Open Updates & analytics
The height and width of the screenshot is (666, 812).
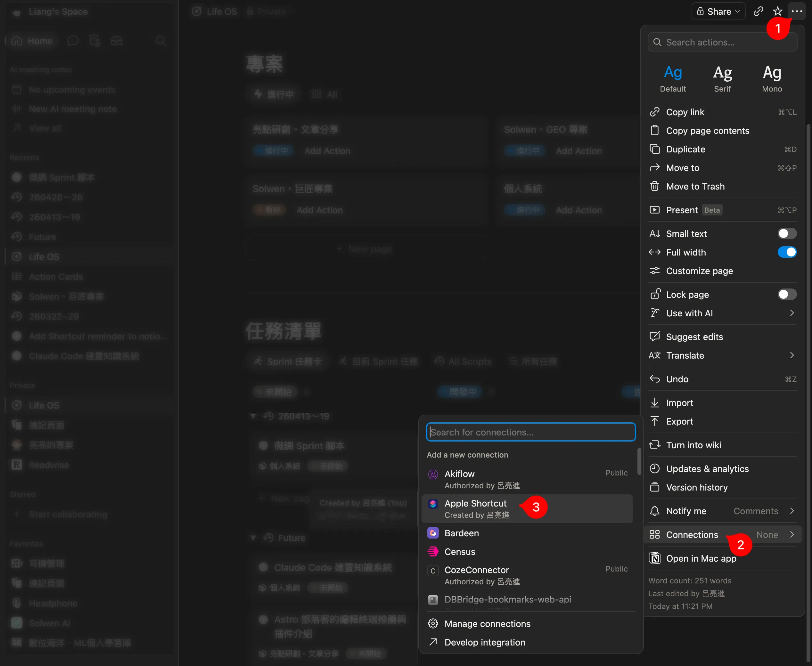click(x=722, y=469)
